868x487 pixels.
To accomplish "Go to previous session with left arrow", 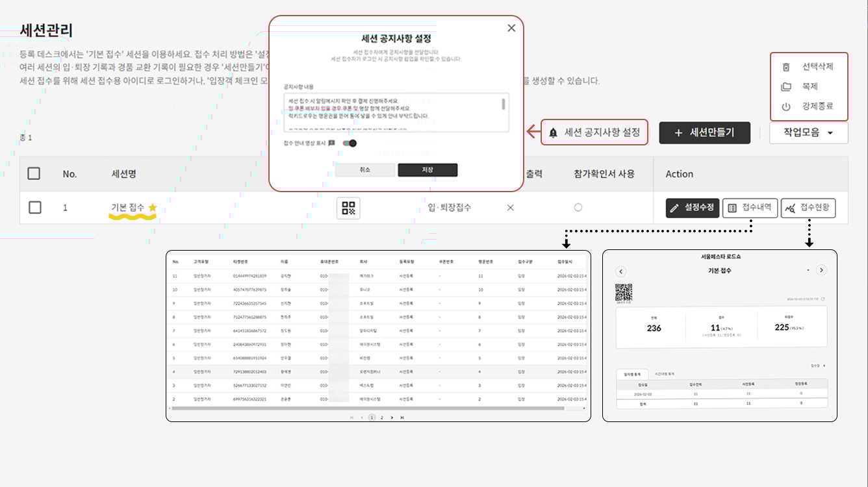I will [620, 271].
